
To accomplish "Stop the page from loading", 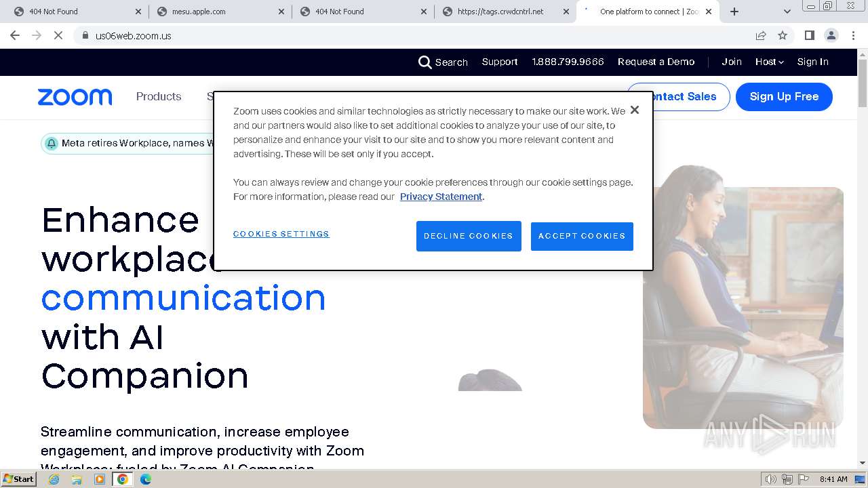I will coord(58,35).
